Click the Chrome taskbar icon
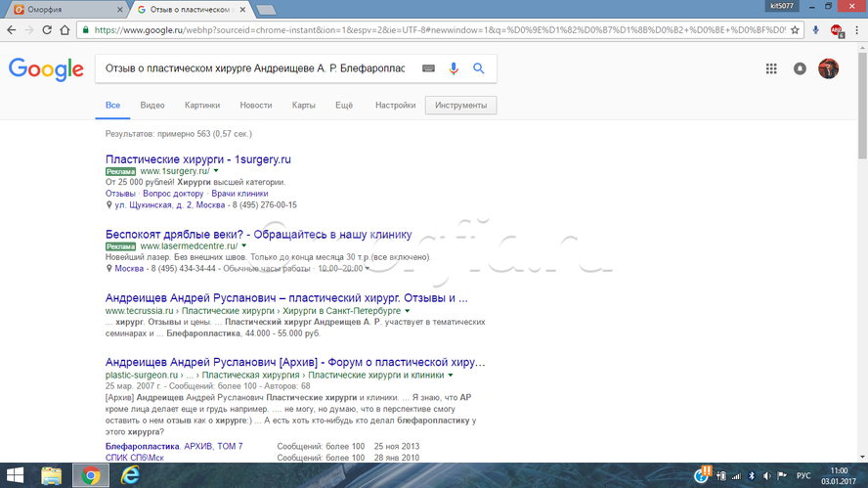 pyautogui.click(x=91, y=476)
